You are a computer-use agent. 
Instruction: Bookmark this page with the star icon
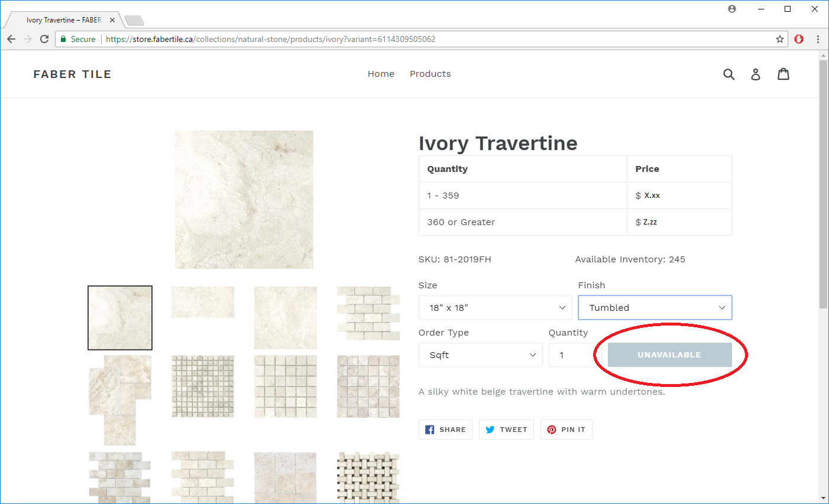tap(780, 39)
